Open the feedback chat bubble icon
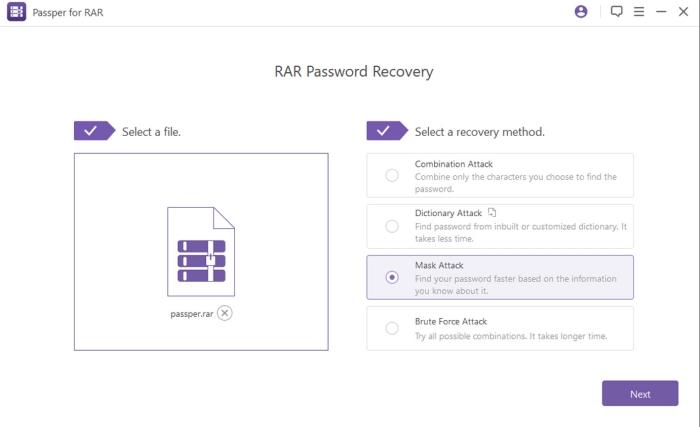The height and width of the screenshot is (427, 700). pos(617,12)
